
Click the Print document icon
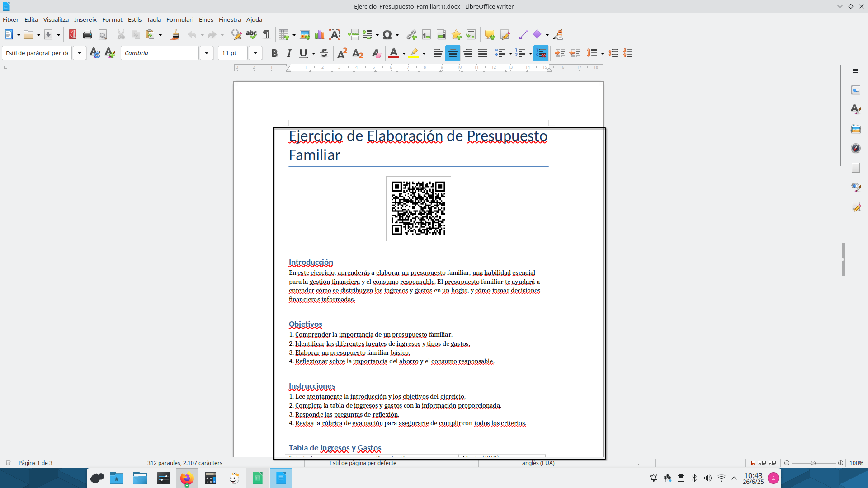88,35
